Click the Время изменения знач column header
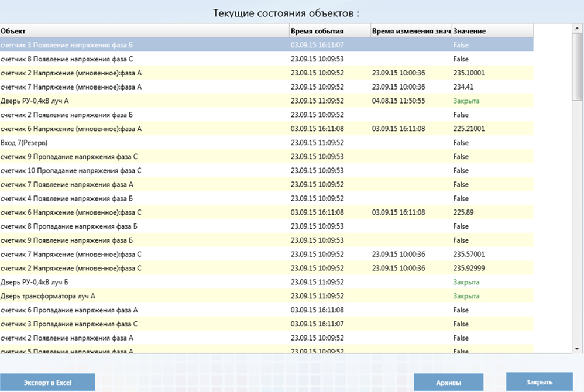This screenshot has height=392, width=584. [x=410, y=31]
